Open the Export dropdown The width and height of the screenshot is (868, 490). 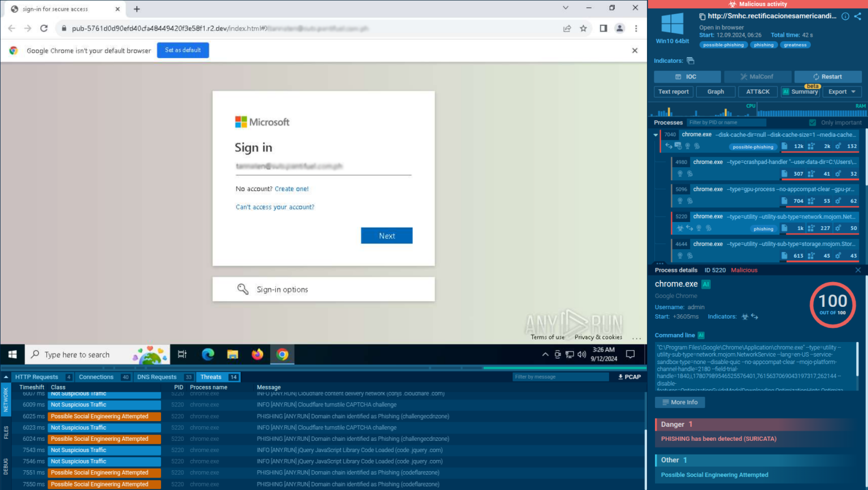pos(842,92)
